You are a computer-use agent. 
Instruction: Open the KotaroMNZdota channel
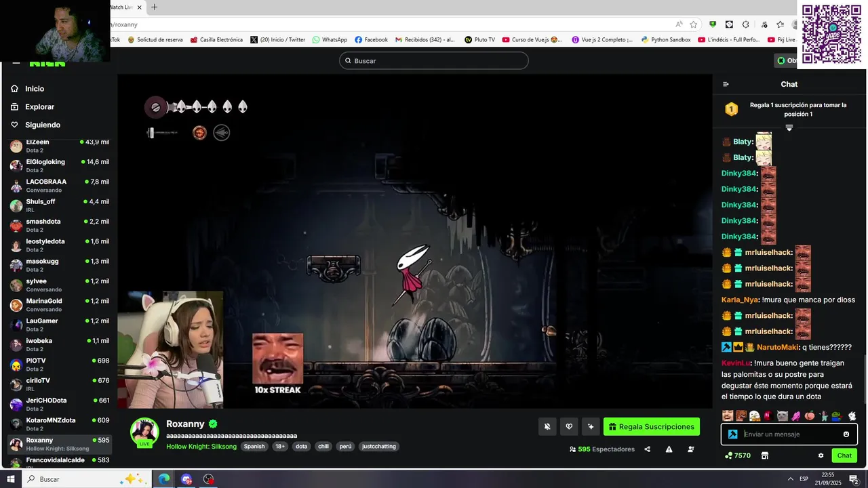tap(59, 424)
